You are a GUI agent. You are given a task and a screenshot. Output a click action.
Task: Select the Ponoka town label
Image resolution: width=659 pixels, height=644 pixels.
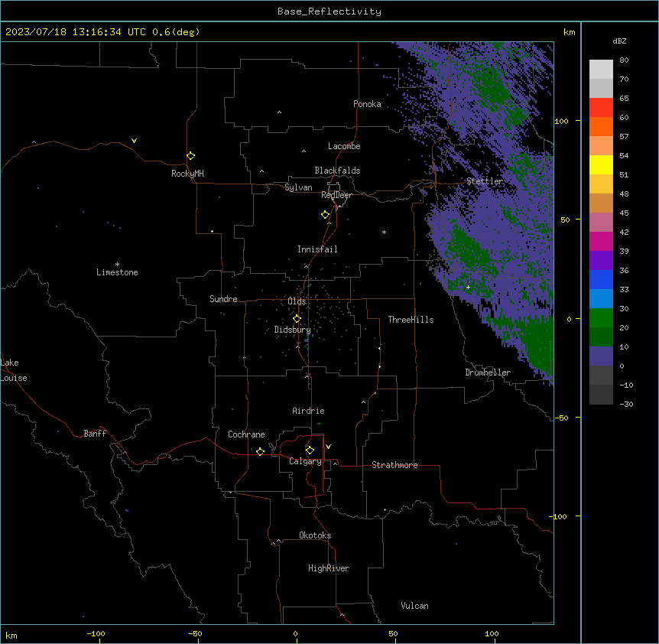[367, 104]
